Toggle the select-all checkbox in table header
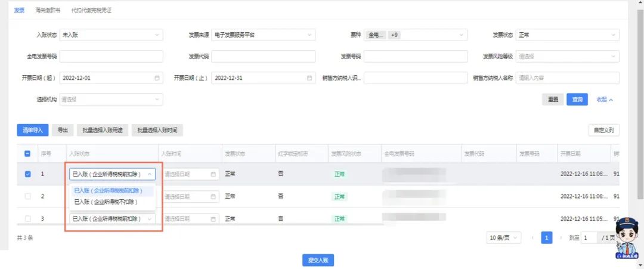Viewport: 644px width, 269px height. click(27, 153)
